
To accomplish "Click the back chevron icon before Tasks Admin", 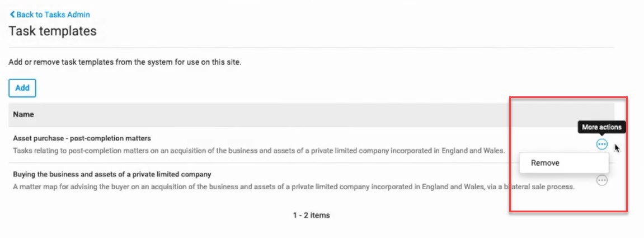I will point(12,15).
